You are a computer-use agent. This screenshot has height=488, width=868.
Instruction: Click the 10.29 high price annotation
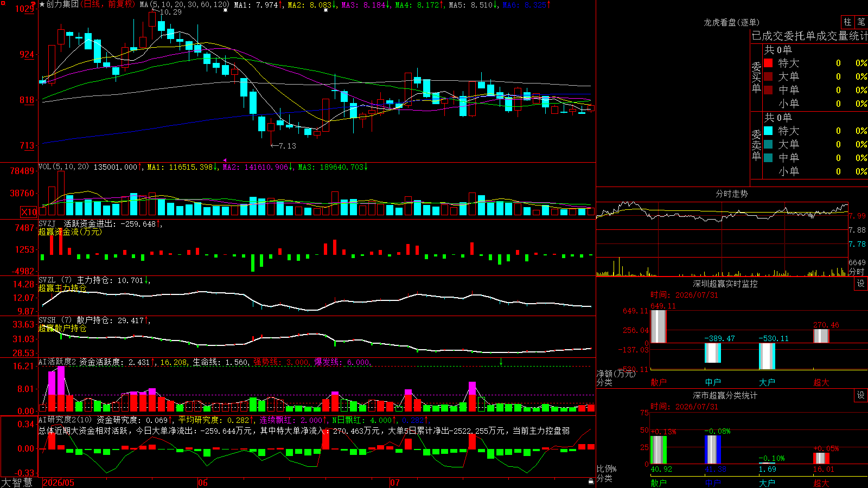[171, 12]
